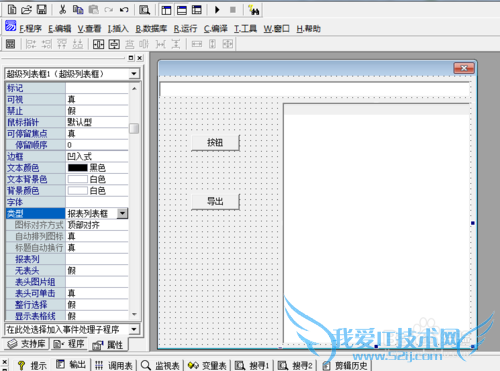The height and width of the screenshot is (371, 500).
Task: Open the 输出 bottom tab
Action: coord(71,365)
